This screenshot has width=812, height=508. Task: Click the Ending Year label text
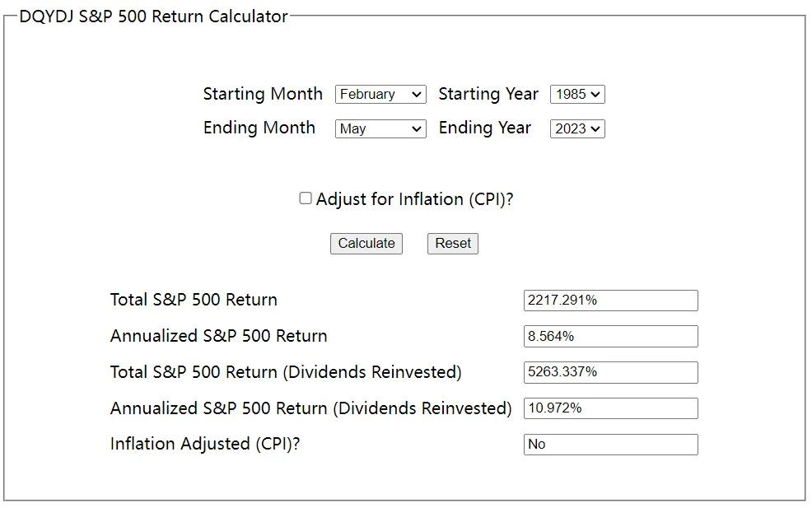(485, 128)
